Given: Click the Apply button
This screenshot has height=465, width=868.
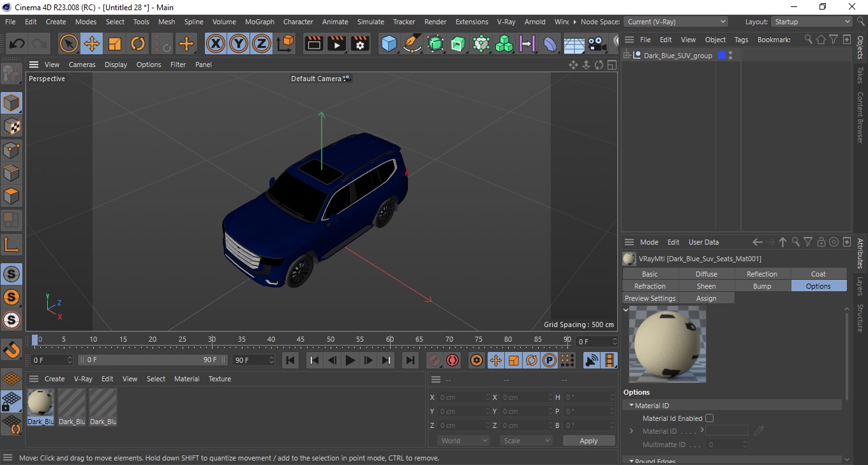Looking at the screenshot, I should coord(588,441).
